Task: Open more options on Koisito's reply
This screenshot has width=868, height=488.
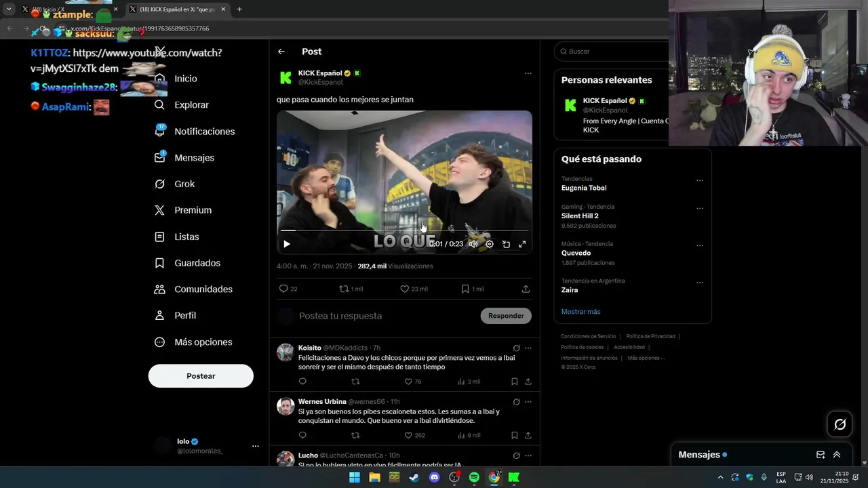Action: 528,348
